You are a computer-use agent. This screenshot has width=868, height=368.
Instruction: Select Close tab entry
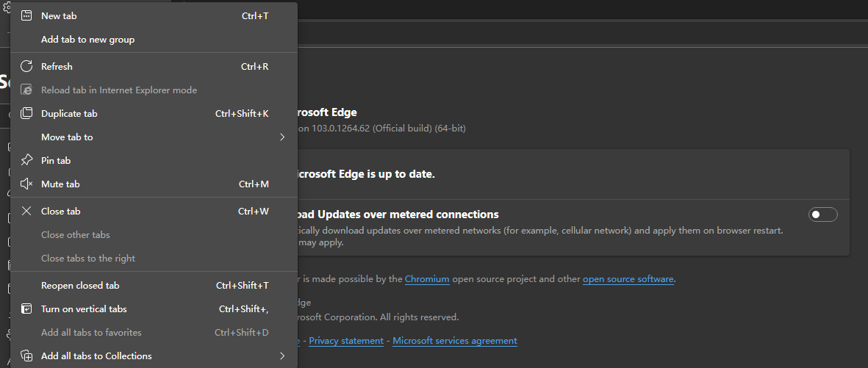[154, 211]
